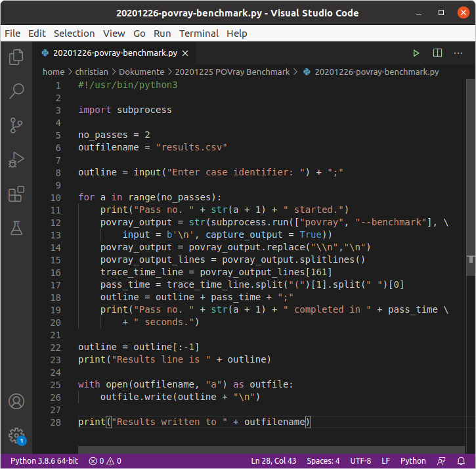Open the Extensions view

point(16,194)
